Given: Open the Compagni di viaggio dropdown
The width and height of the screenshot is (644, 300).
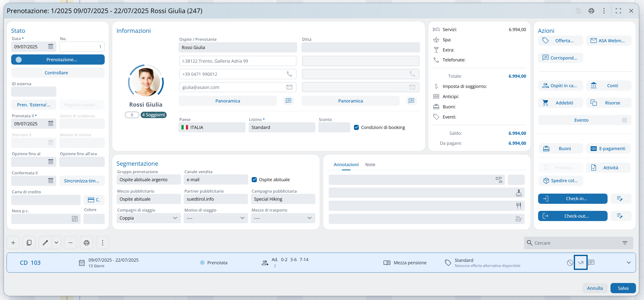Looking at the screenshot, I should 148,218.
